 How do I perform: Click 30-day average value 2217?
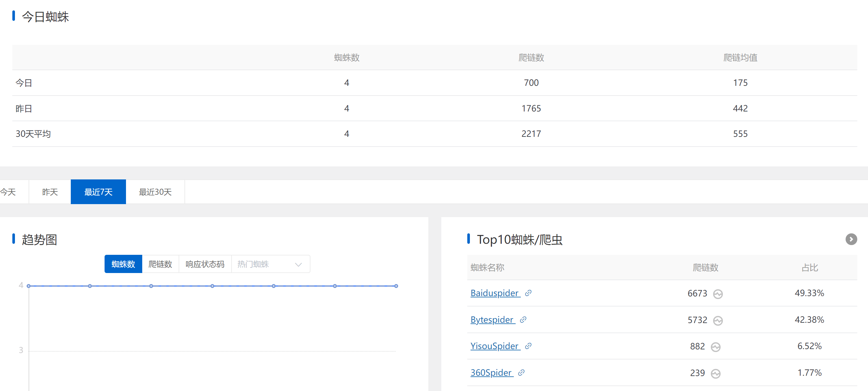click(531, 134)
